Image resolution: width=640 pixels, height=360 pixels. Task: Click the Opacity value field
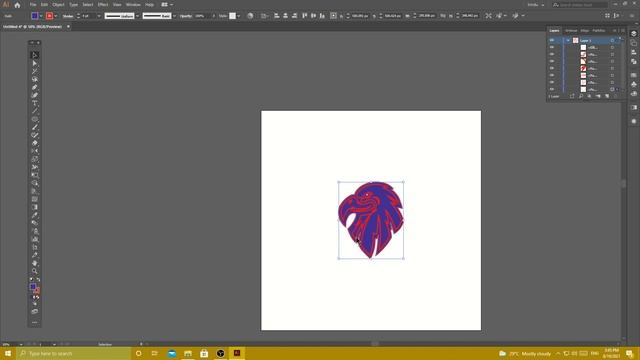click(x=202, y=16)
